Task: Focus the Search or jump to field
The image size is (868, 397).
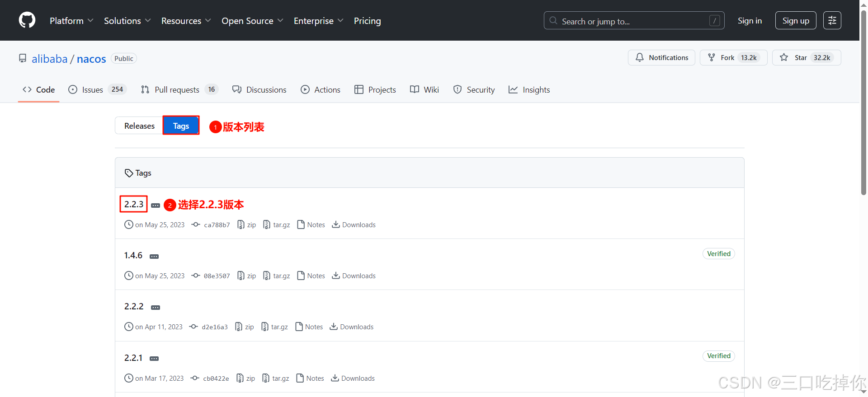Action: pyautogui.click(x=634, y=21)
